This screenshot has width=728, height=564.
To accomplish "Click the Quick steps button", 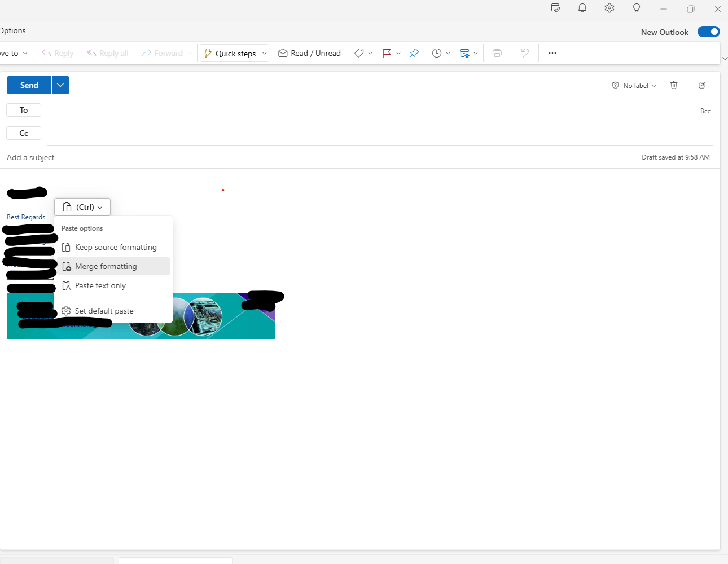I will [x=230, y=54].
